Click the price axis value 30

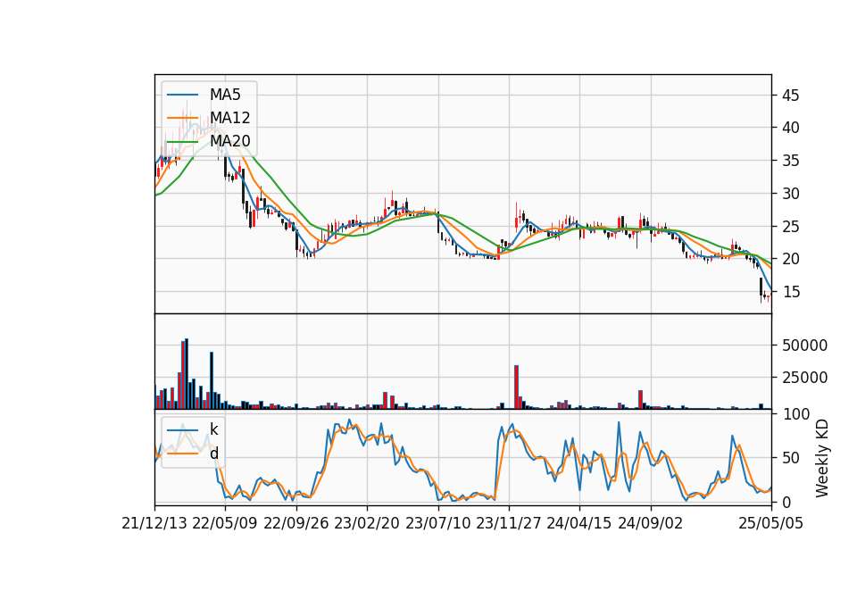(791, 194)
